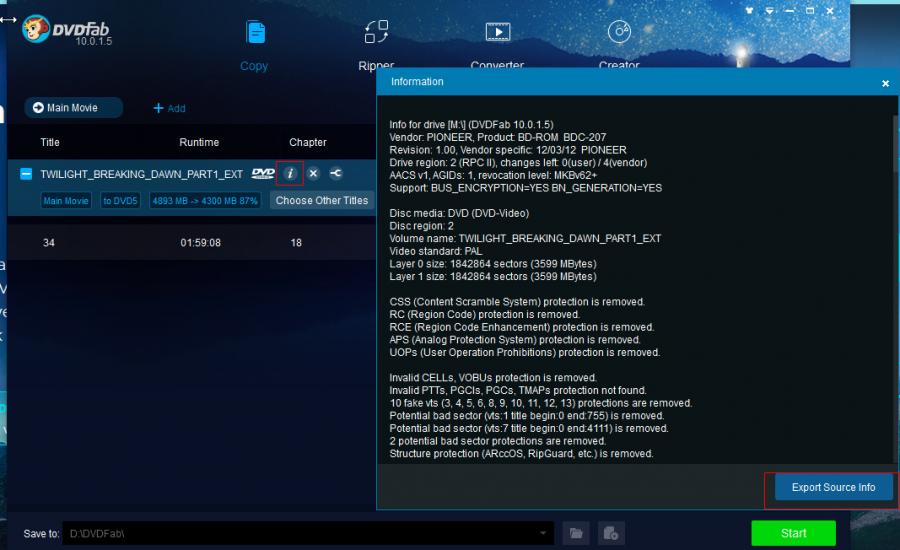This screenshot has height=550, width=900.
Task: Click the Converter module play icon
Action: point(498,32)
